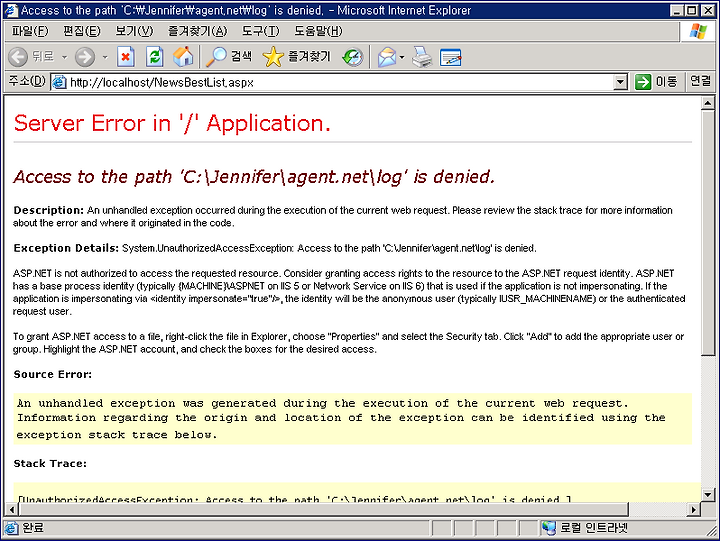Open the 편집(E) menu

[x=82, y=31]
